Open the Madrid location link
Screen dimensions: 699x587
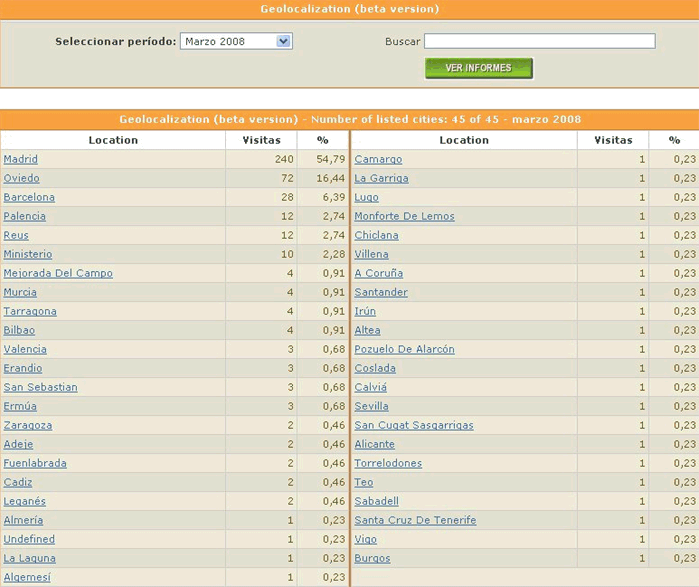tap(21, 159)
